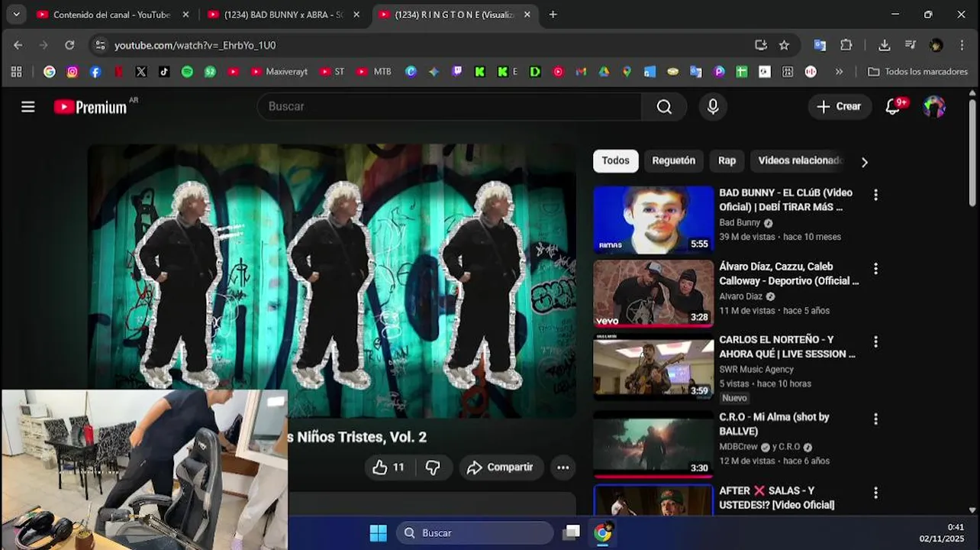Show more hidden bookmarks chevron
Screen dimensions: 980x550
coord(840,72)
